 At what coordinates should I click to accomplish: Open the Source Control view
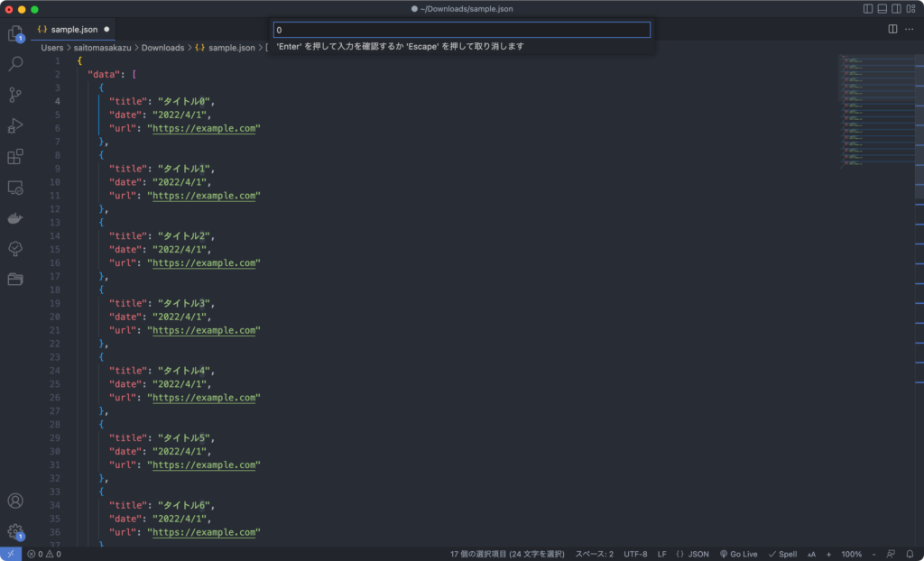[14, 95]
